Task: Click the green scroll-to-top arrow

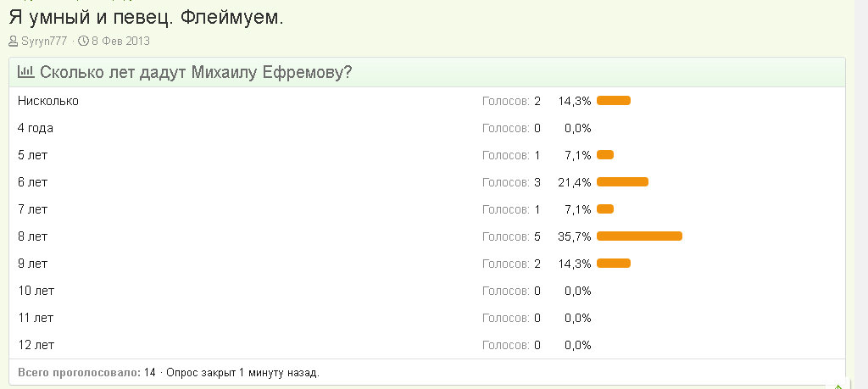Action: click(x=837, y=385)
